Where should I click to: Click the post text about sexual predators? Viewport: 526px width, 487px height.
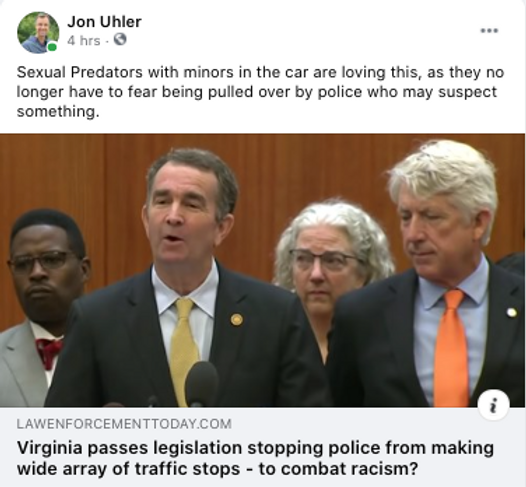(260, 92)
